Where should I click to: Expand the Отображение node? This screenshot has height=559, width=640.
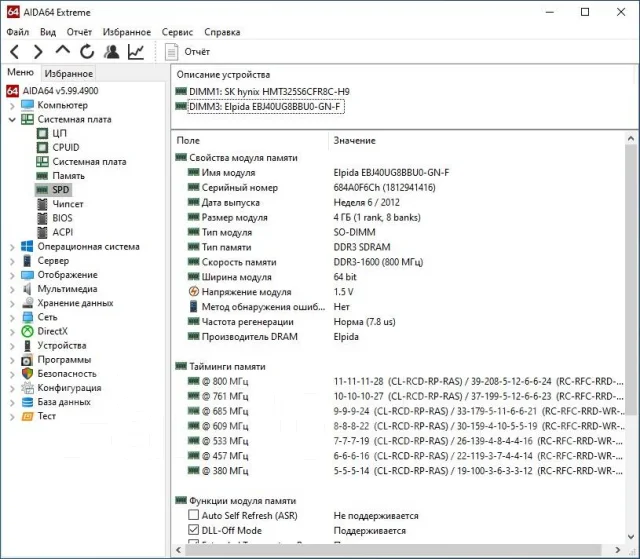[12, 275]
